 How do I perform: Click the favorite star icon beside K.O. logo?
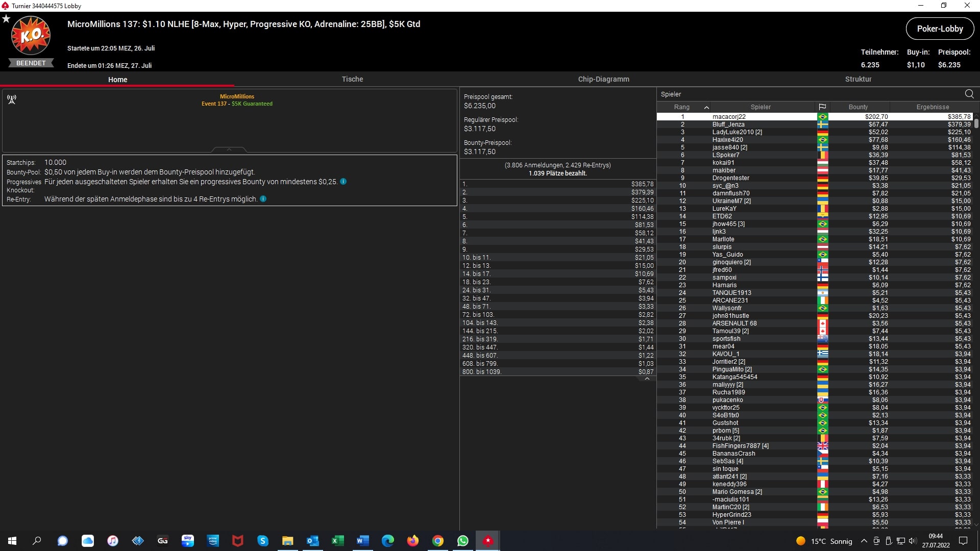[6, 19]
